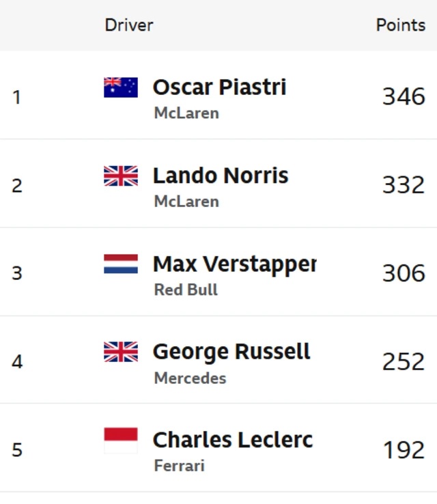Click the Points column header
437x504 pixels.
tap(401, 25)
